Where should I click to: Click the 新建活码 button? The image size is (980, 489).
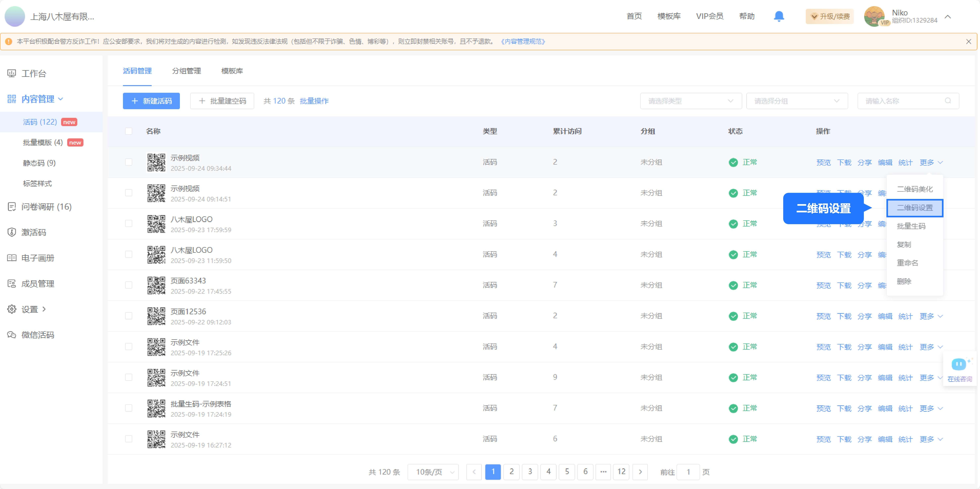151,101
